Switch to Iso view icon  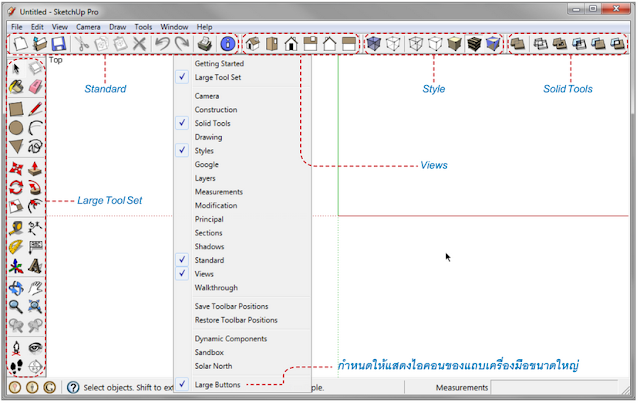point(253,44)
